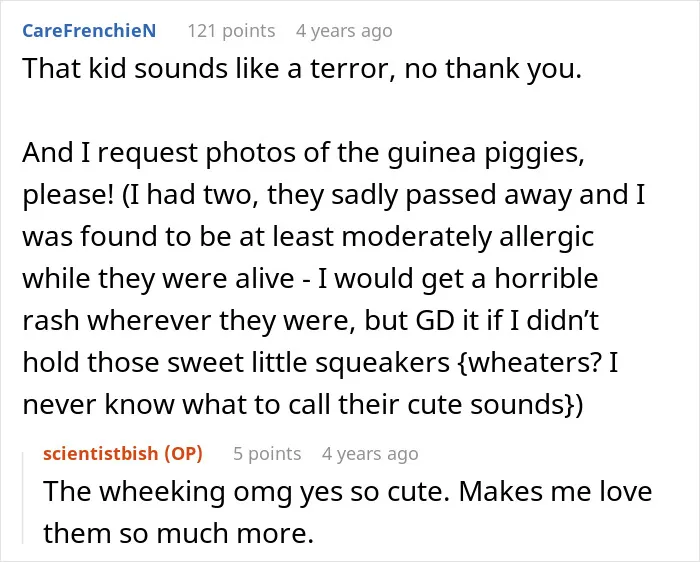Click the word 'wheeking' in the reply
Viewport: 700px width, 562px height.
coord(162,492)
